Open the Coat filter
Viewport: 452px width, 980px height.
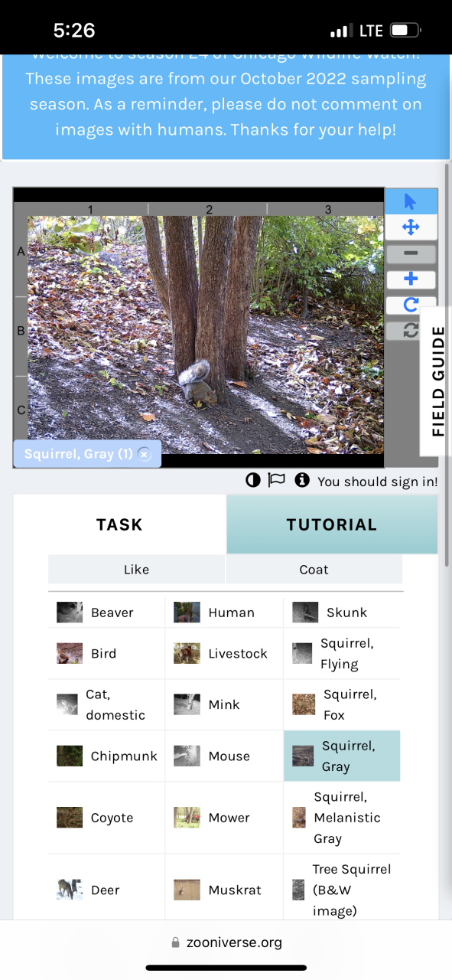tap(314, 570)
